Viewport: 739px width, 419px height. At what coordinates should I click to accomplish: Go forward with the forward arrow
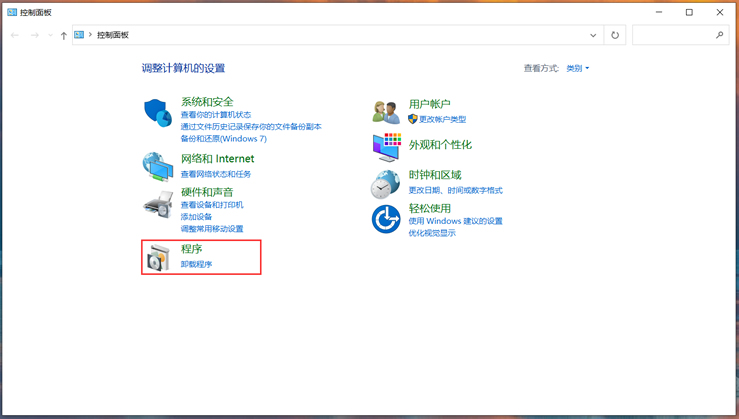[x=34, y=35]
